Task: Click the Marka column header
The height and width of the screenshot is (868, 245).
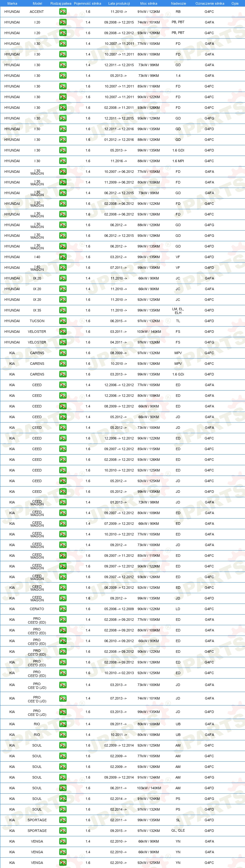Action: (x=12, y=3)
